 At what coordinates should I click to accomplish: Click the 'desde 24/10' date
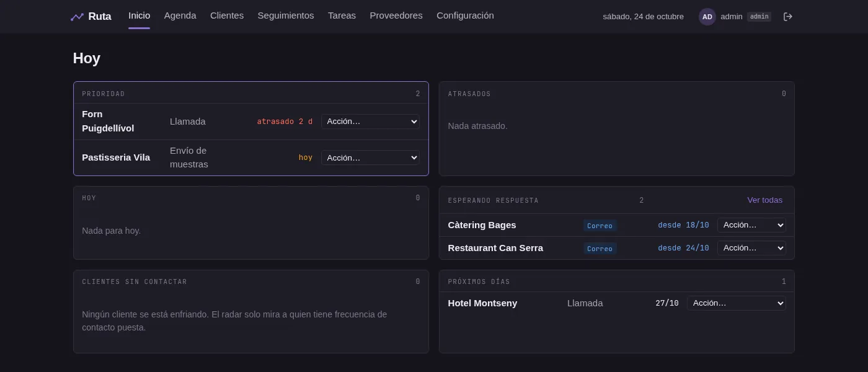[683, 248]
